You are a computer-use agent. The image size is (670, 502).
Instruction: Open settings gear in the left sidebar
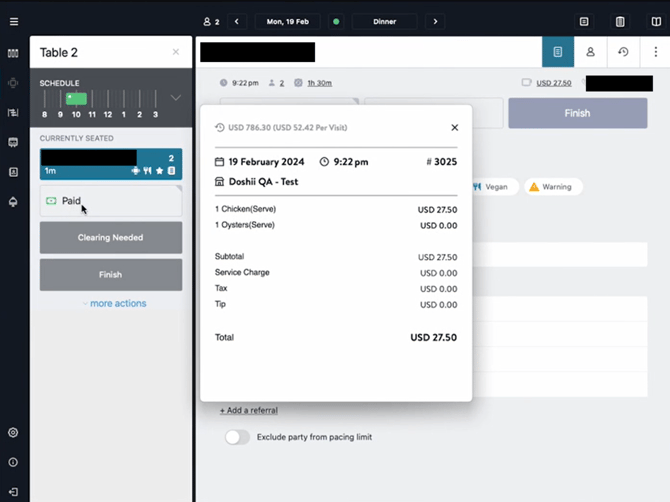(13, 433)
